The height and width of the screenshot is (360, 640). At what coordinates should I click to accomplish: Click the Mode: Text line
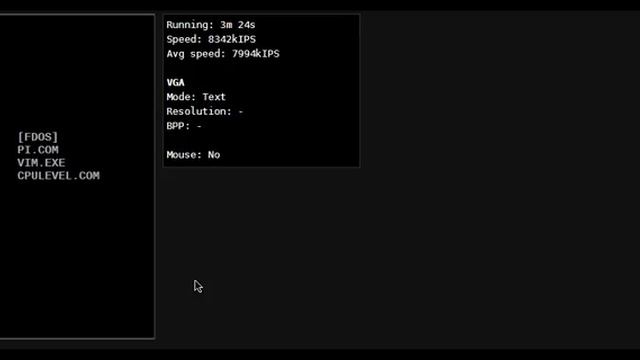click(196, 97)
